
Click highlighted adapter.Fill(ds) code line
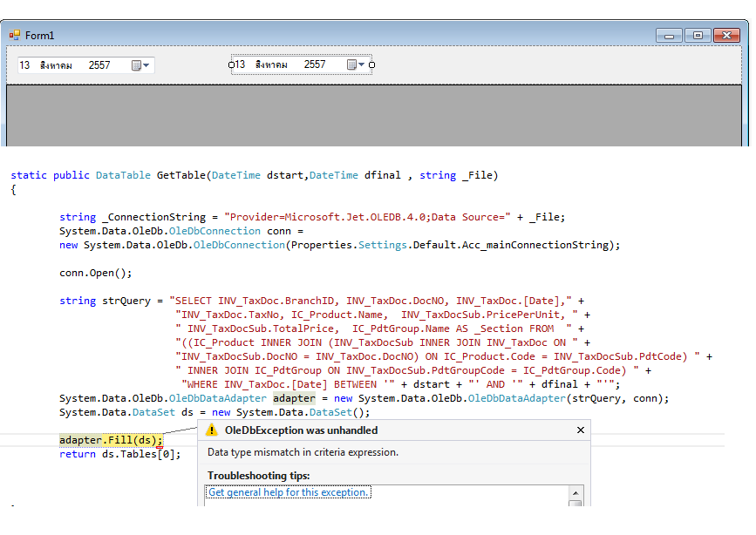click(111, 440)
